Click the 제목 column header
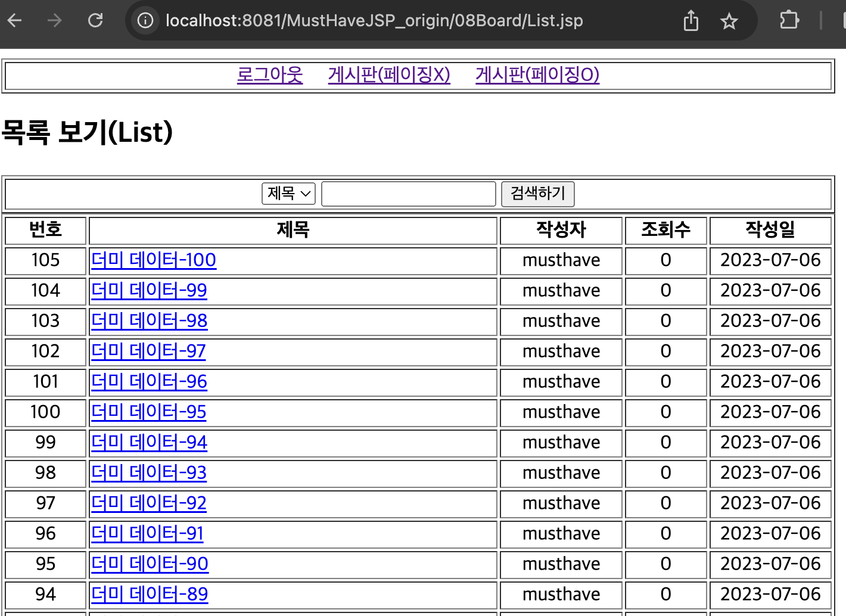 [x=293, y=230]
